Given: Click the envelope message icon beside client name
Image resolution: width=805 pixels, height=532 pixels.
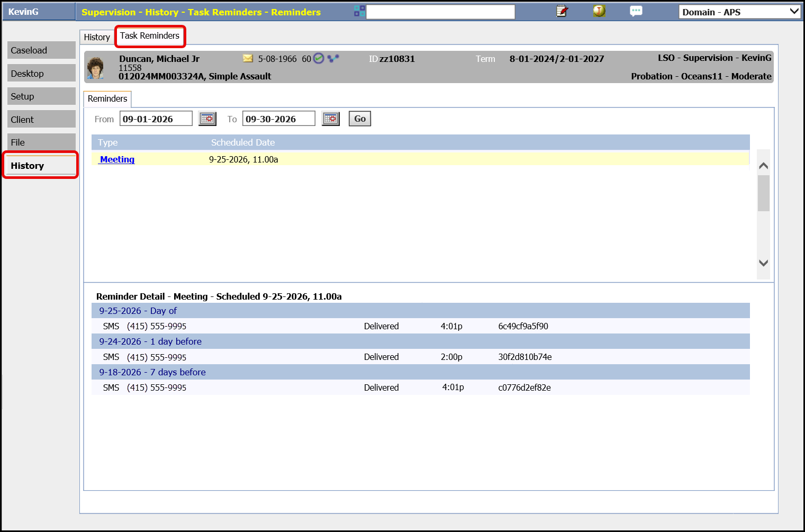Looking at the screenshot, I should pyautogui.click(x=248, y=58).
